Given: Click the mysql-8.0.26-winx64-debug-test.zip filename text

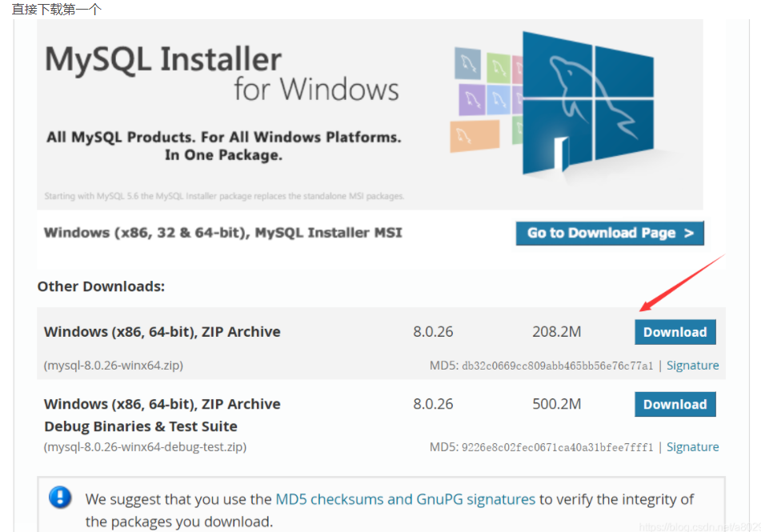Looking at the screenshot, I should click(145, 447).
